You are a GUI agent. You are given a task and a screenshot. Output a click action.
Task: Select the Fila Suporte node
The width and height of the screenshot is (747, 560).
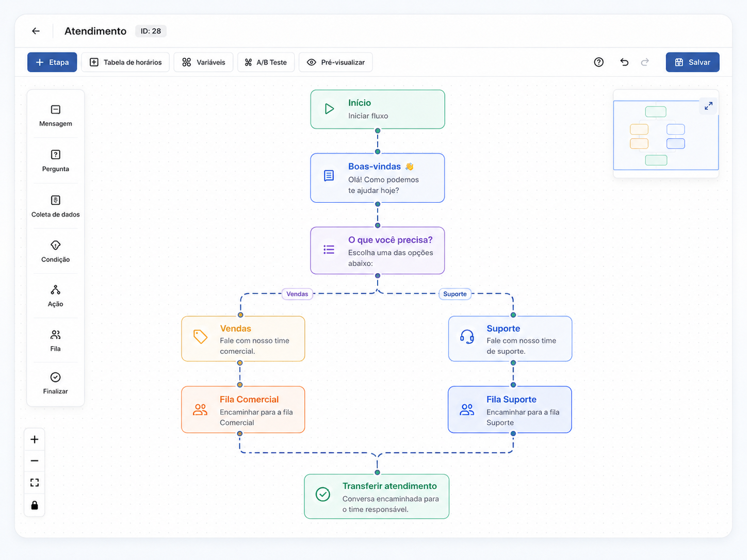coord(510,409)
